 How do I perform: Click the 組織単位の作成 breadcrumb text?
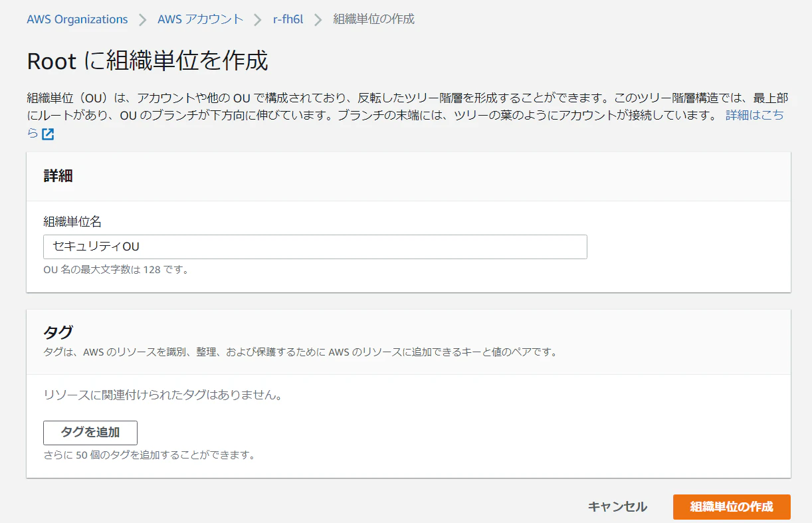click(x=373, y=19)
